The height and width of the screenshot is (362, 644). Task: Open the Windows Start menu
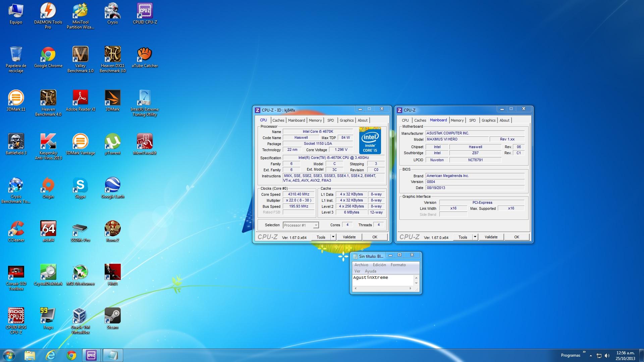click(x=9, y=355)
